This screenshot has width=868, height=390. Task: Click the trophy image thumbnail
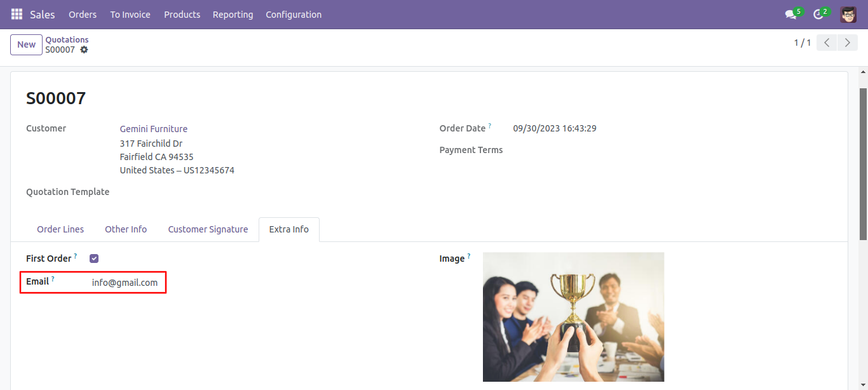[573, 317]
